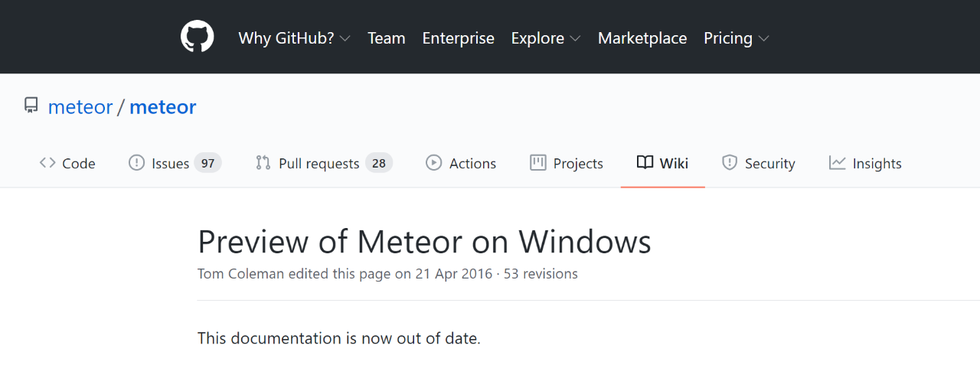The height and width of the screenshot is (378, 980).
Task: Click the Insights graph icon
Action: 838,162
